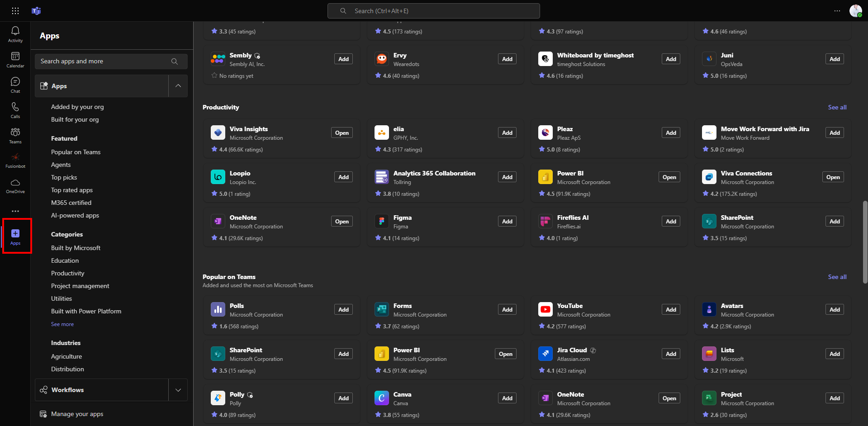Select AI-powered apps filter

tap(75, 215)
